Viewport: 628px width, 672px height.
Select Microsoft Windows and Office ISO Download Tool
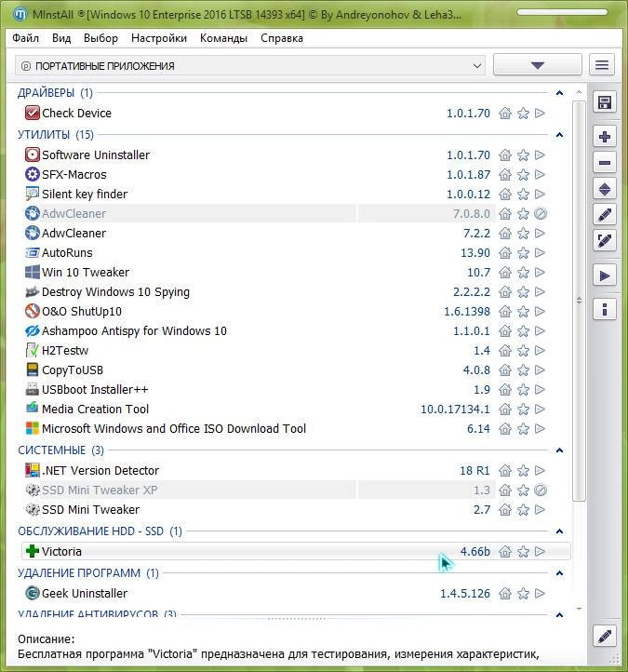[x=174, y=428]
